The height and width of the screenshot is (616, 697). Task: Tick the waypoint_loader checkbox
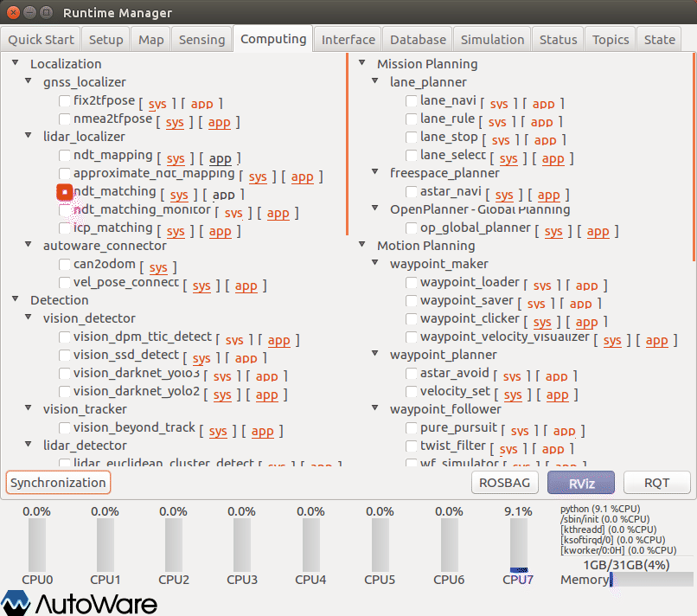pos(412,282)
